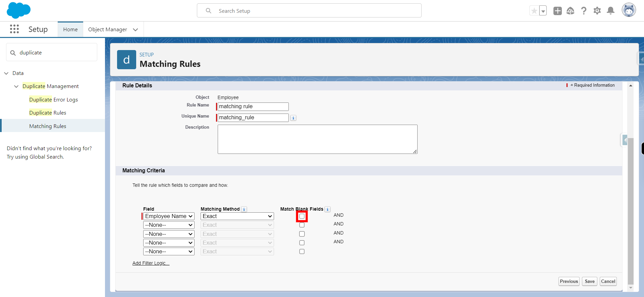Open the Global Actions plus icon
The image size is (644, 297).
(557, 11)
